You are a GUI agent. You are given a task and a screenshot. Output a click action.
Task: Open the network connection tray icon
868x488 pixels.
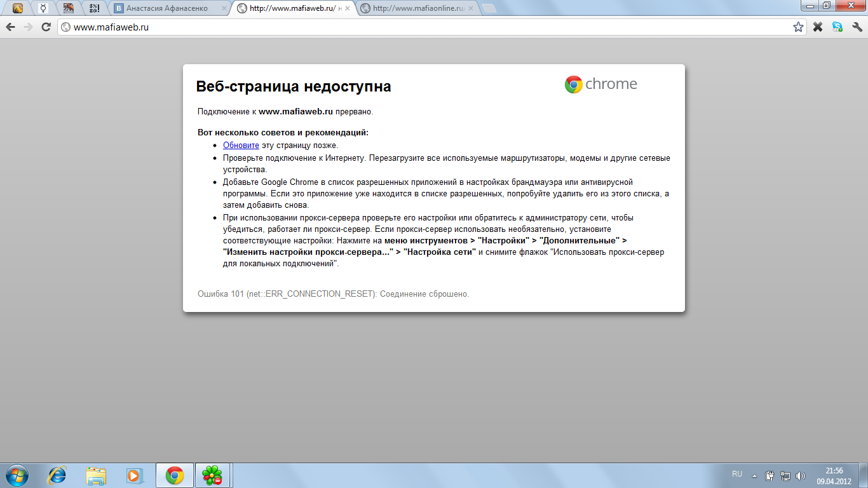click(x=785, y=475)
